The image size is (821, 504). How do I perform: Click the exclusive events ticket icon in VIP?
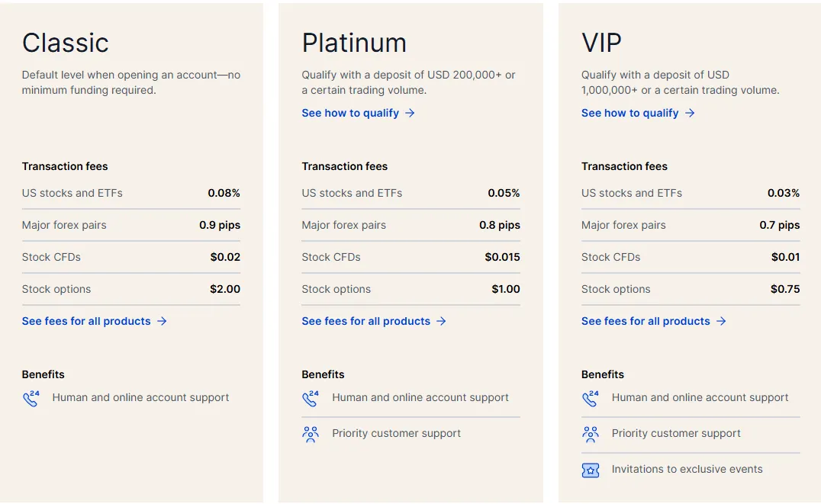coord(591,470)
